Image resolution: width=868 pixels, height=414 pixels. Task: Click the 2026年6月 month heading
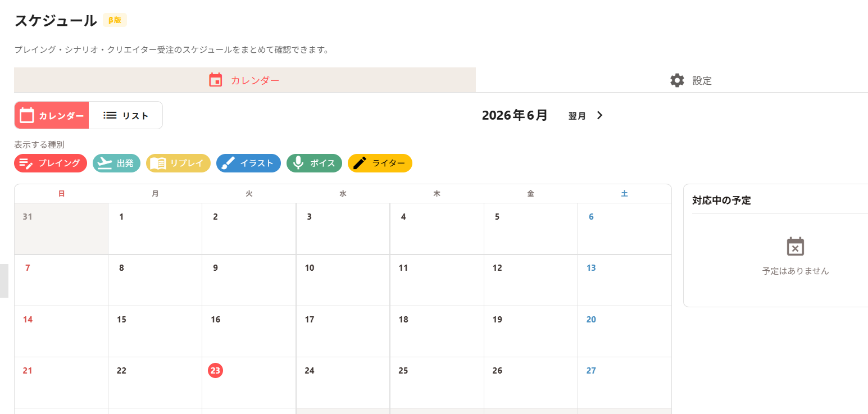click(x=515, y=115)
